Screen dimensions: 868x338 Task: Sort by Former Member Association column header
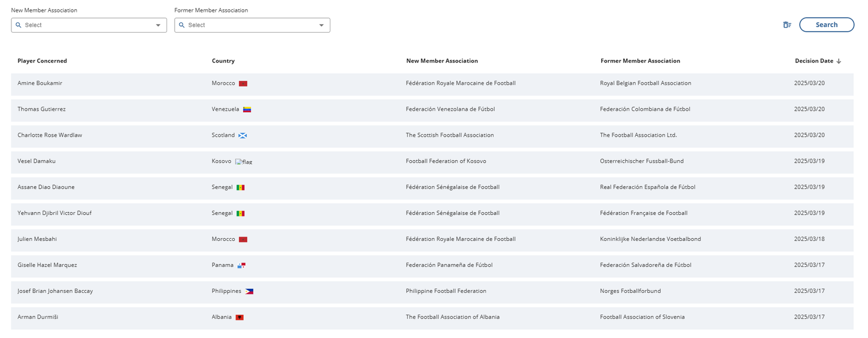640,61
